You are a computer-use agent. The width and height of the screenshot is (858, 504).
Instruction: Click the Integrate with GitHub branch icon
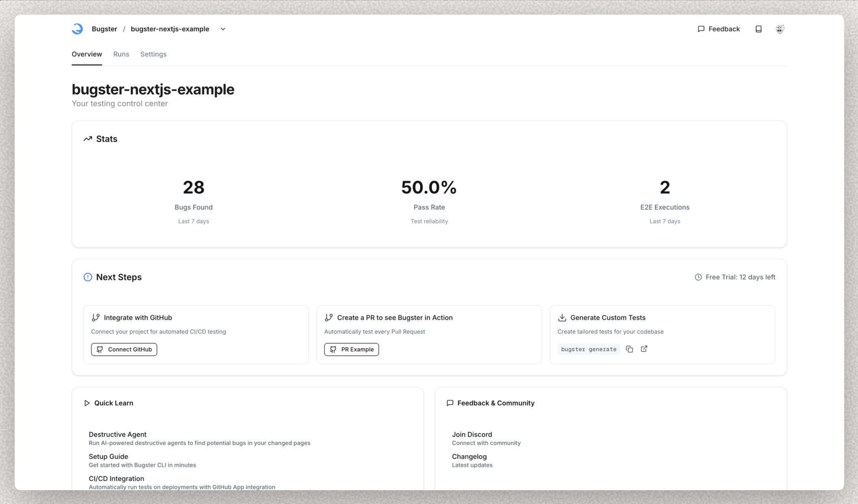pos(96,317)
